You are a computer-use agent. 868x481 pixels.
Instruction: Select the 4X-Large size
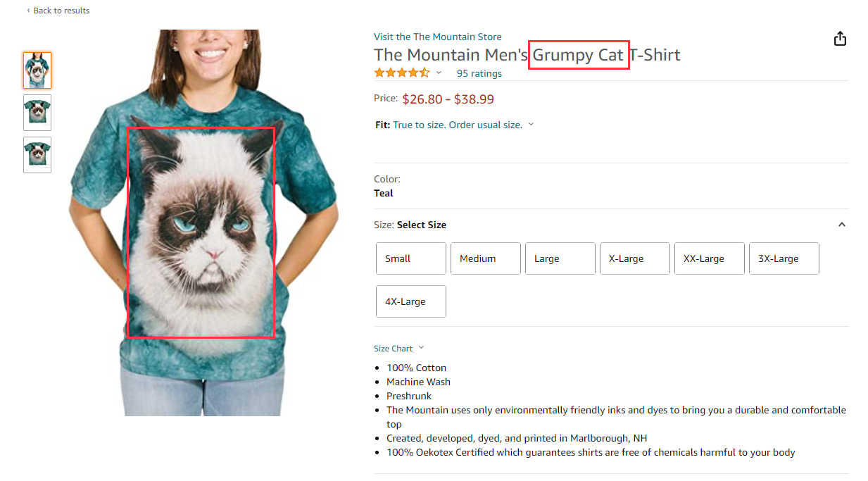(x=410, y=301)
